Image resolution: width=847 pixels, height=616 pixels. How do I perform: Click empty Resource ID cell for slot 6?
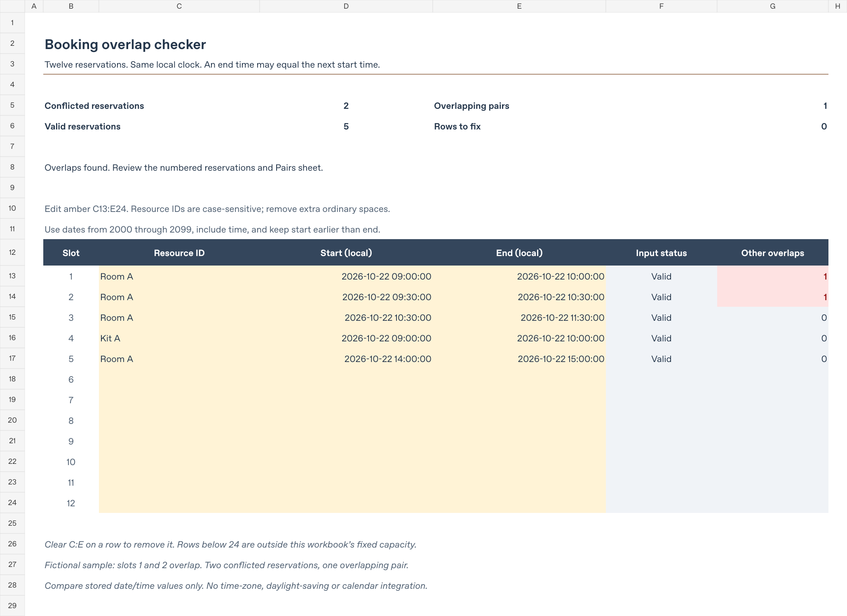tap(179, 379)
